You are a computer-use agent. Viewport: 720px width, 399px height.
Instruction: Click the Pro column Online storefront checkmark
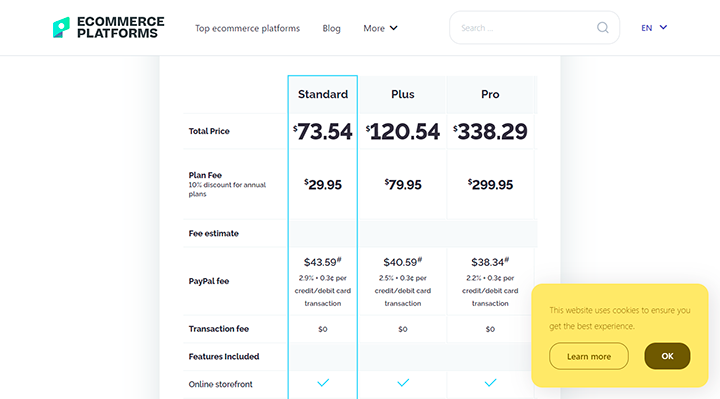click(490, 383)
